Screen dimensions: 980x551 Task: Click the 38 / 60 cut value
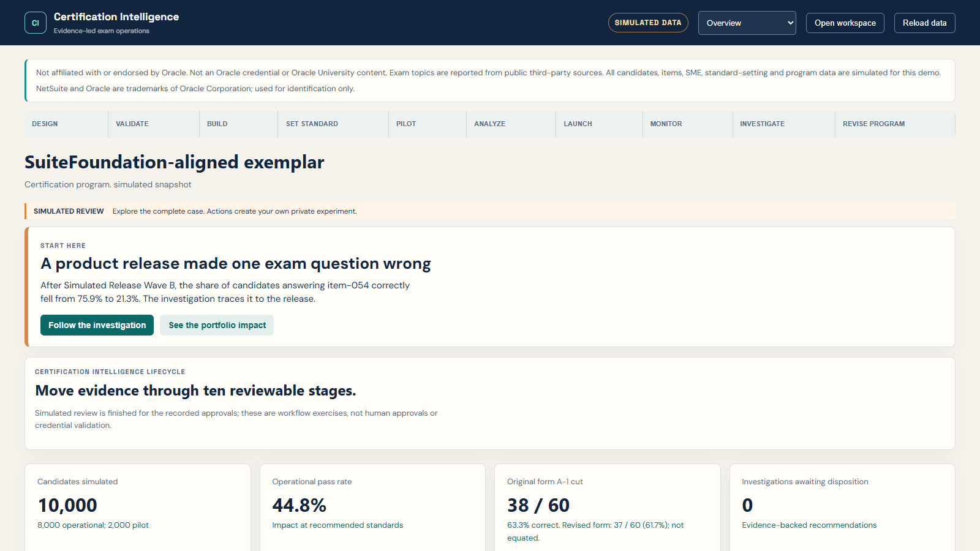(538, 505)
